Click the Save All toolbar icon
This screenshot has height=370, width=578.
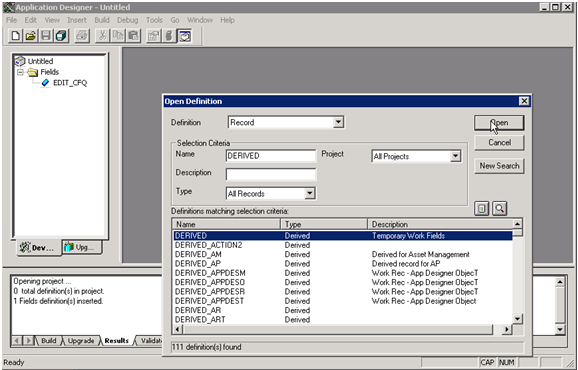(x=61, y=36)
